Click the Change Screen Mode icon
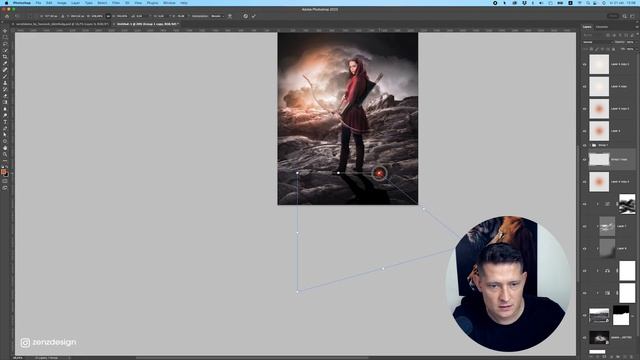The height and width of the screenshot is (360, 640). tap(5, 188)
